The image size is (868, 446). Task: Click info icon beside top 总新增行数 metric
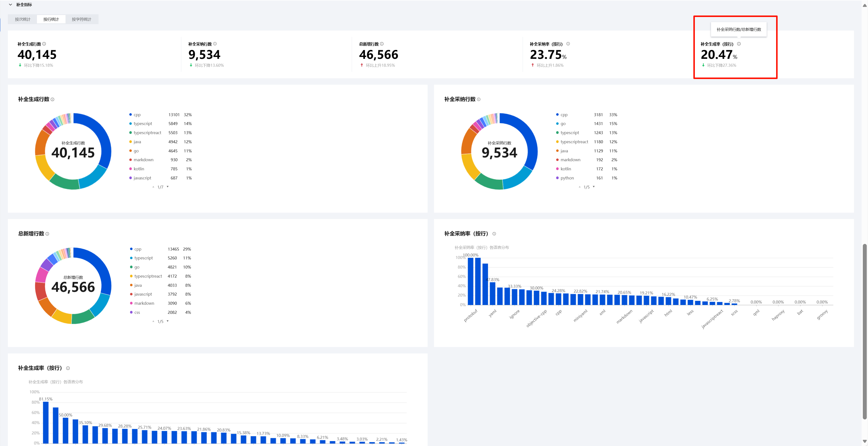pos(382,44)
